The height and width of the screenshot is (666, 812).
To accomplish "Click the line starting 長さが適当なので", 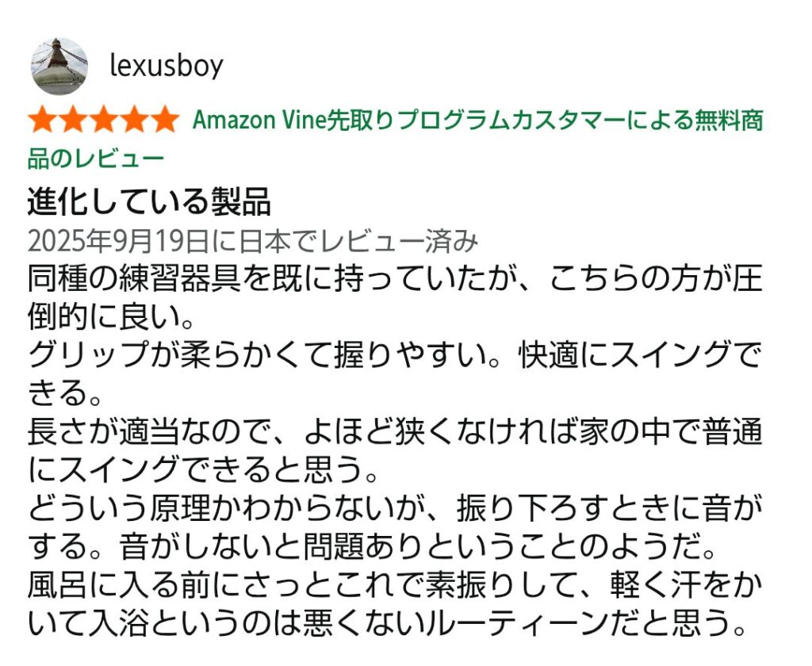I will 394,434.
